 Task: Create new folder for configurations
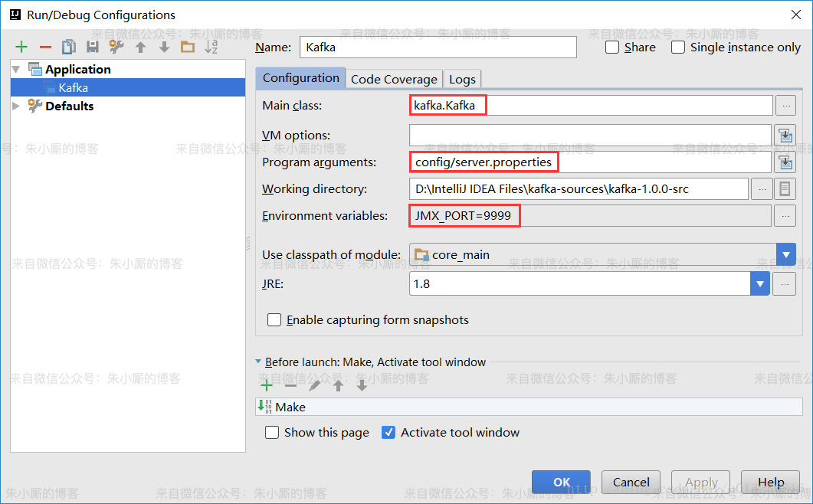tap(188, 47)
